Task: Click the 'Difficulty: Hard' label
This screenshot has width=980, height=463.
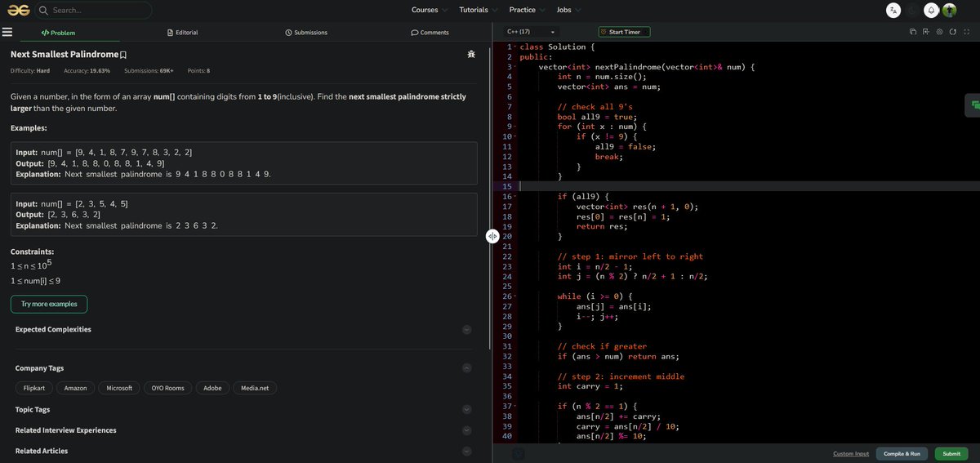Action: pyautogui.click(x=30, y=71)
